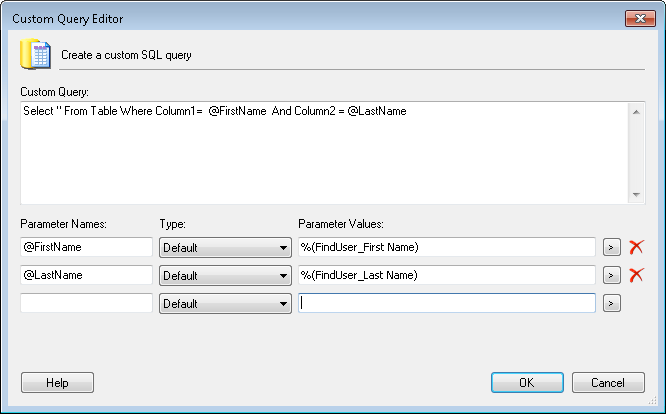
Task: Edit the %(FindUser_First Name) value field
Action: pyautogui.click(x=447, y=247)
